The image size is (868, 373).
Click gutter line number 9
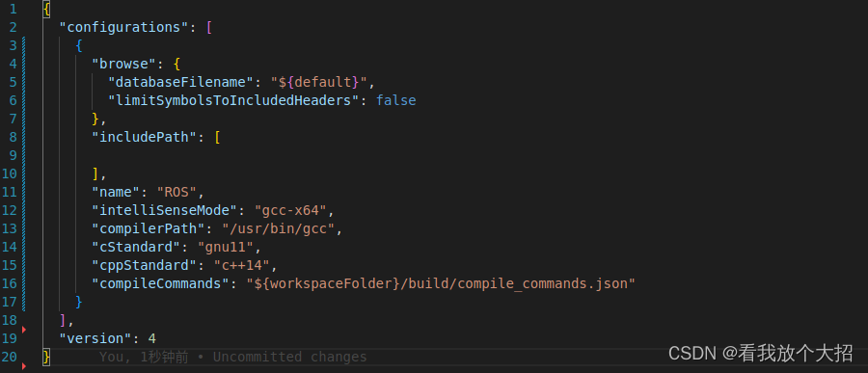point(13,155)
